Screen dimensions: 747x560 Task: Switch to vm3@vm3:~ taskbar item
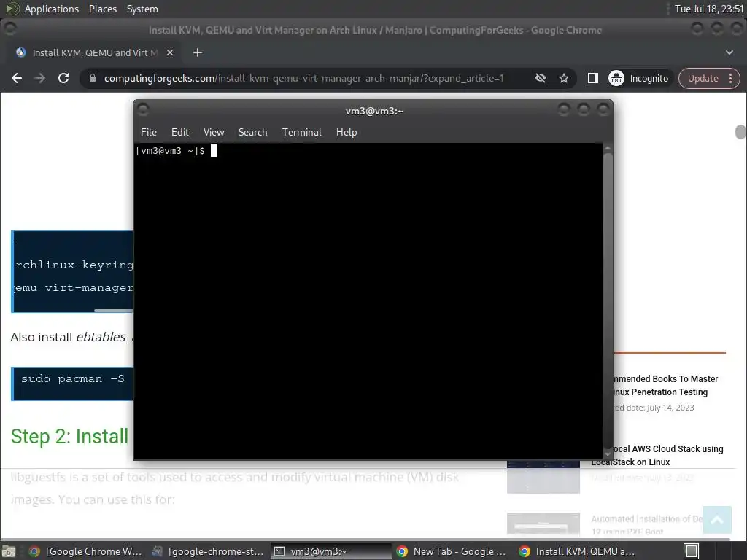[331, 551]
